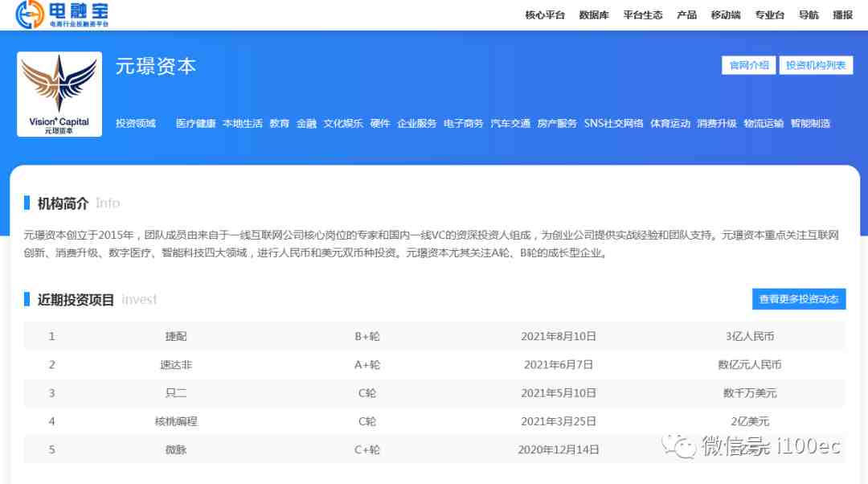Open the 微脉 investment project row
The height and width of the screenshot is (484, 868).
point(435,449)
